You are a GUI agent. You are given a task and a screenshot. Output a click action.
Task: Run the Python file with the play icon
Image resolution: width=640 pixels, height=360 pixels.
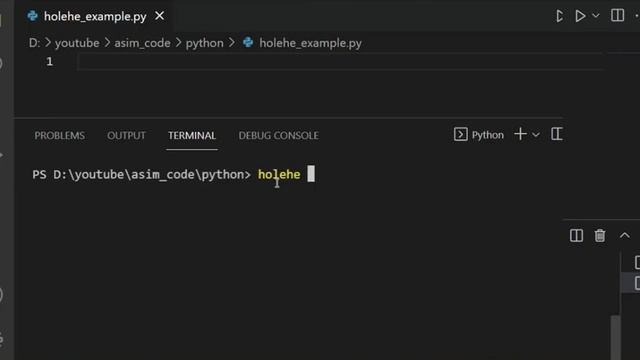click(580, 16)
